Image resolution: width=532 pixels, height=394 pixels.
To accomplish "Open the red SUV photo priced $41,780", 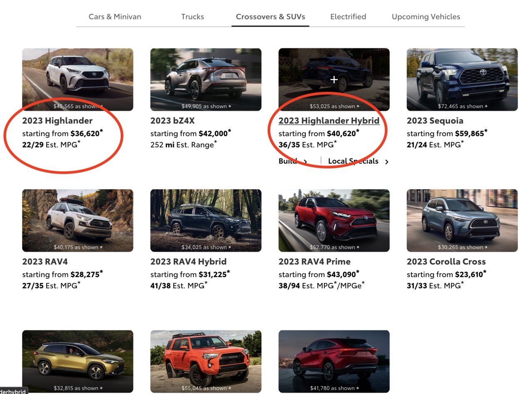I will coord(334,361).
